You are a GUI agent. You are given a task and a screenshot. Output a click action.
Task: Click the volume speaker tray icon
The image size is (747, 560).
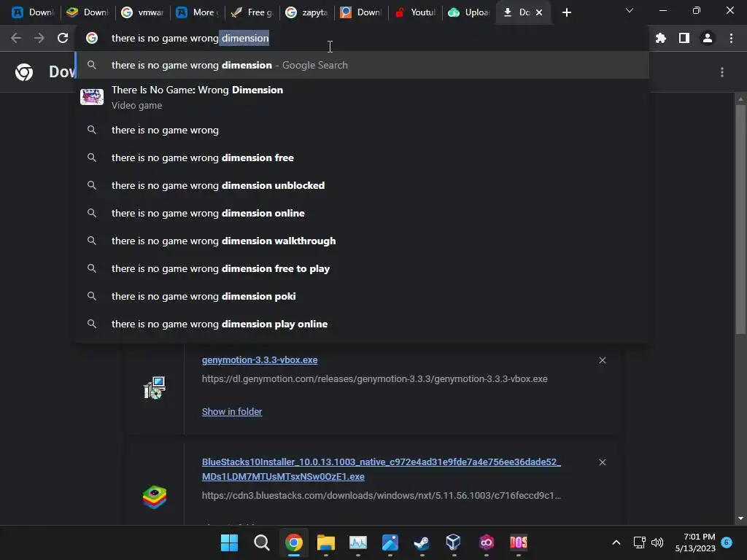657,542
